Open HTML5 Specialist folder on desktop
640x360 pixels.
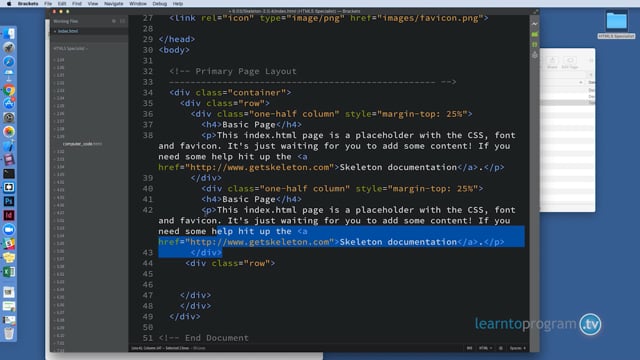pyautogui.click(x=616, y=24)
